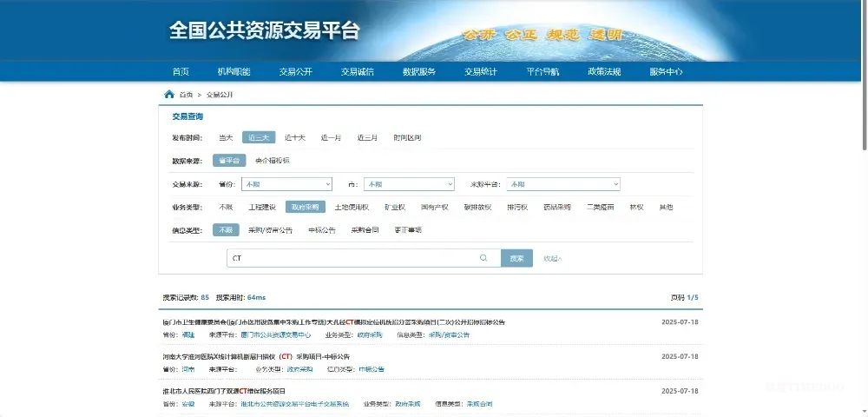This screenshot has width=868, height=417.
Task: Select 不限 in the 信息类型 row
Action: pyautogui.click(x=226, y=230)
